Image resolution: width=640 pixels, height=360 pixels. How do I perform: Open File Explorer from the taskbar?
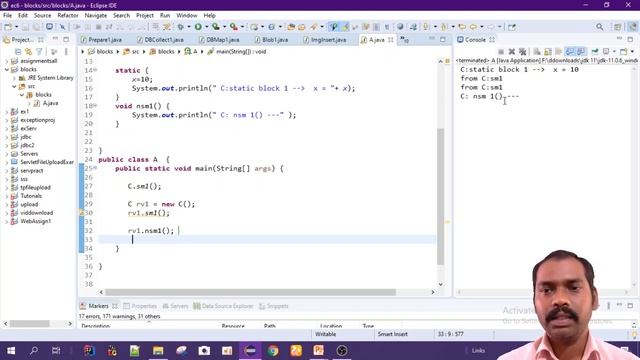pos(158,351)
